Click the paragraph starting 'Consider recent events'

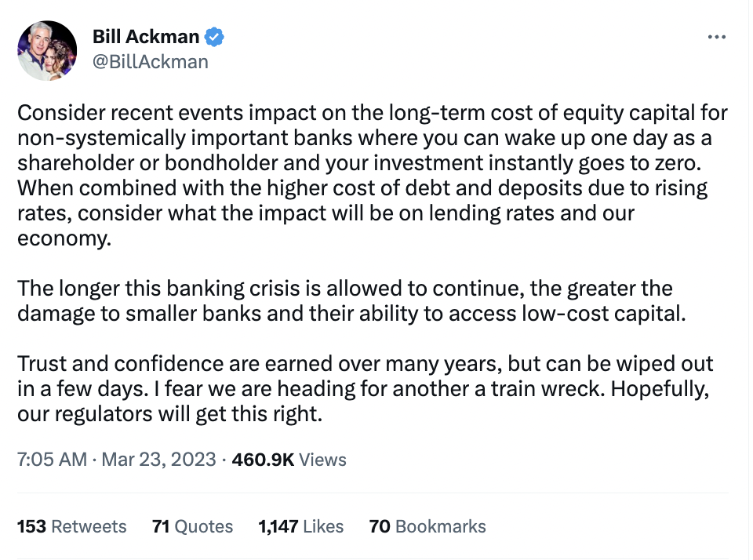point(373,176)
